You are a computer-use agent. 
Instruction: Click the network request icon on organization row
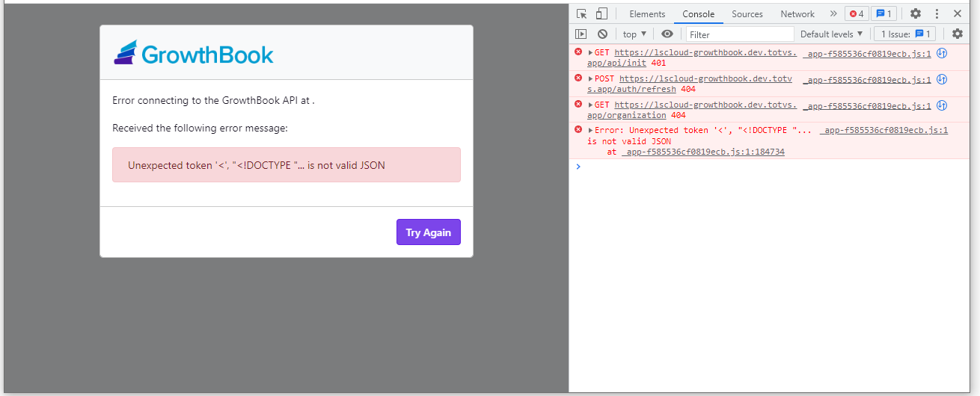tap(942, 105)
